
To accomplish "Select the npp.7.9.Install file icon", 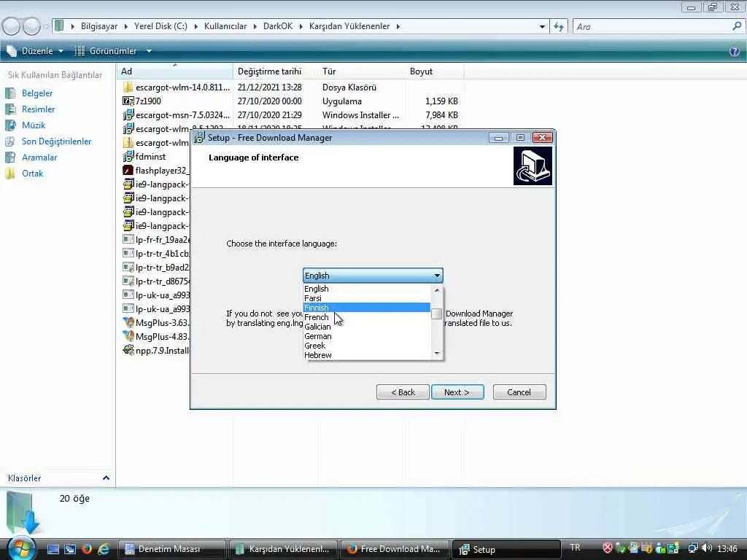I will [128, 351].
